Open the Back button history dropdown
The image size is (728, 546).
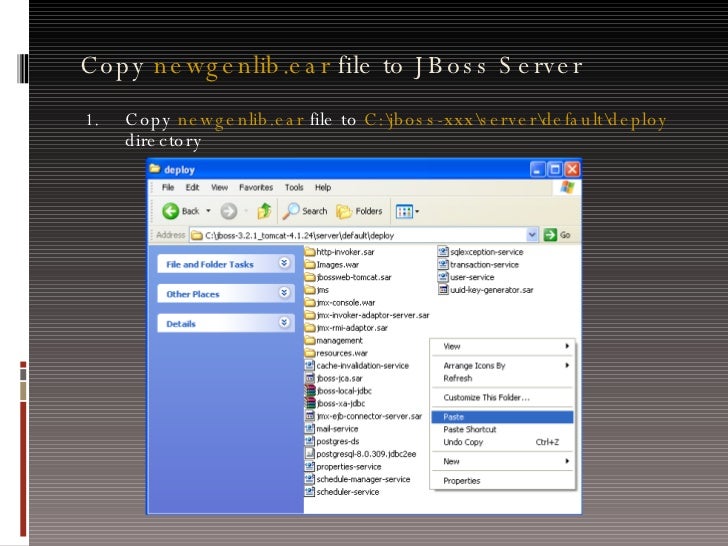point(208,211)
